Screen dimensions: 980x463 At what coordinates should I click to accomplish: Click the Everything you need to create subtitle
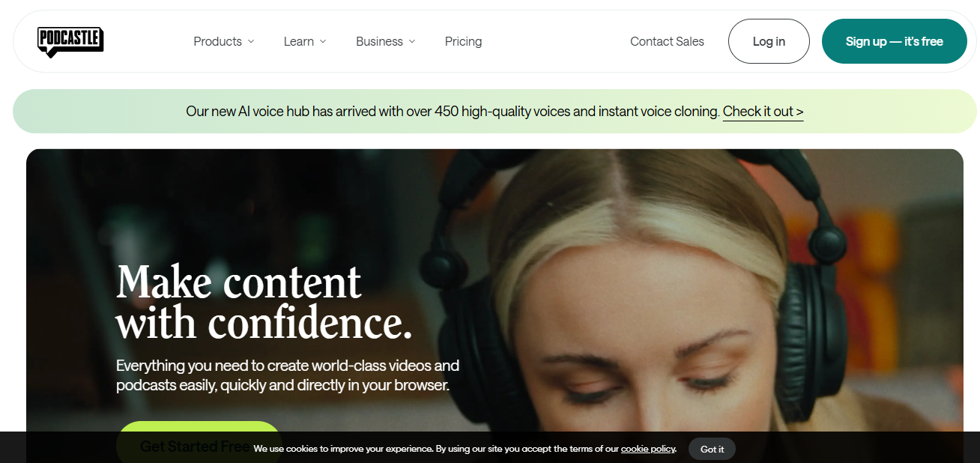pos(288,376)
